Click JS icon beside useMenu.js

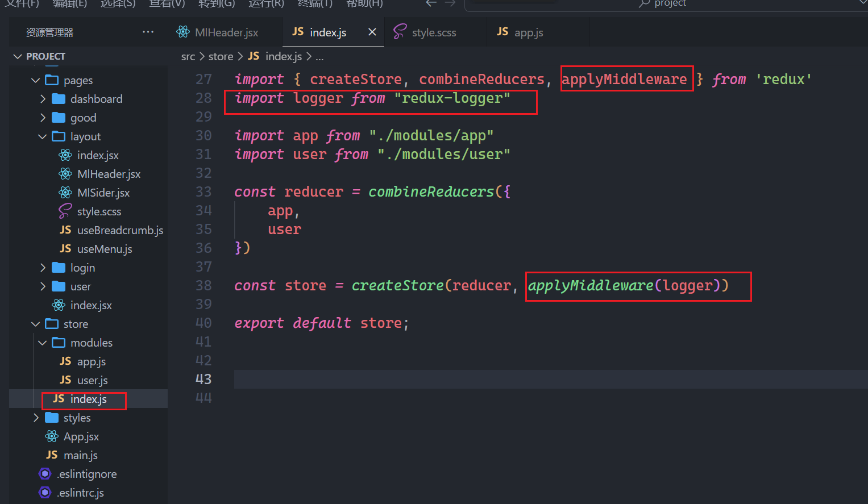65,249
